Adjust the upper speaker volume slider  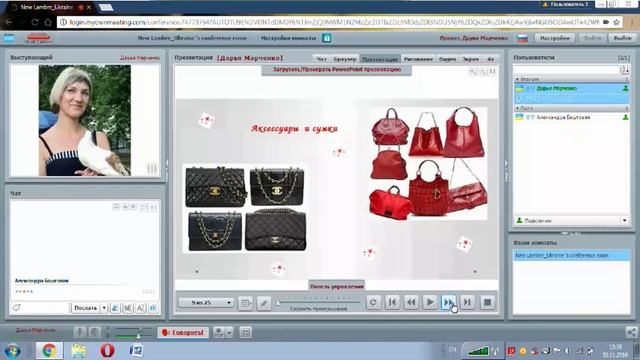[133, 329]
